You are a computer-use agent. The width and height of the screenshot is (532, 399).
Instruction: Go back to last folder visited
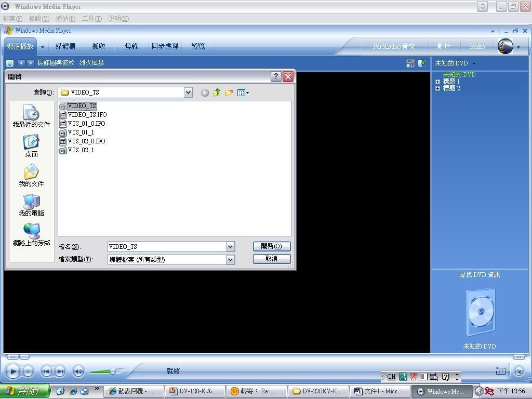point(205,92)
